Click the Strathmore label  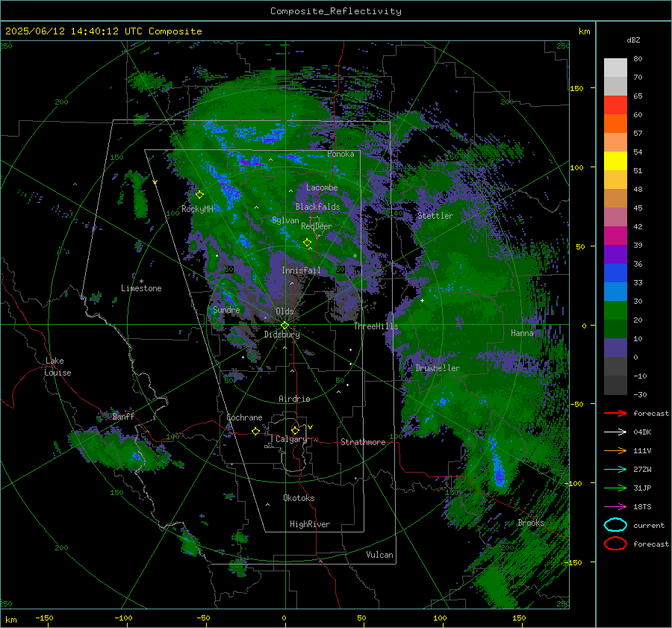(363, 442)
